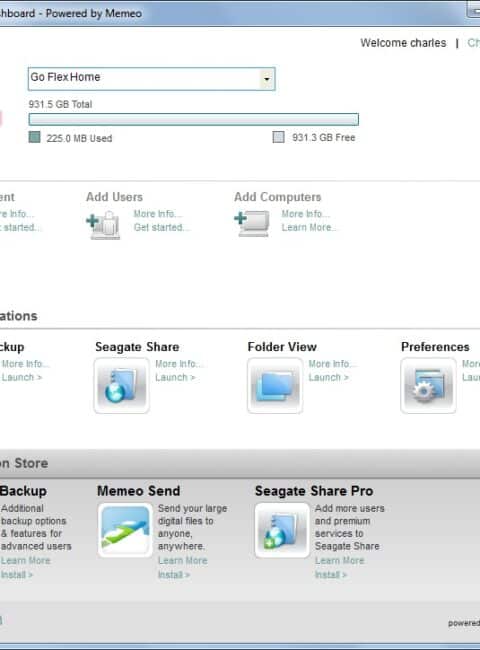Click Launch link for Folder View
Viewport: 480px width, 650px height.
coord(328,377)
